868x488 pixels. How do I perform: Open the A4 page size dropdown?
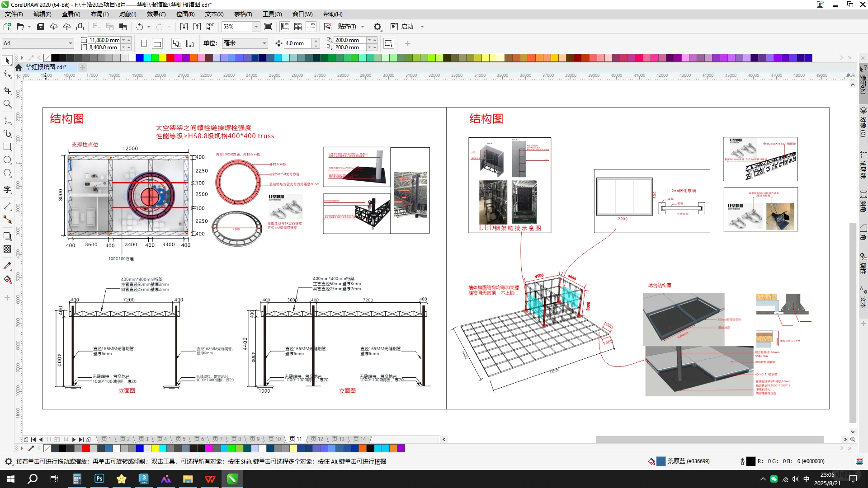click(71, 43)
